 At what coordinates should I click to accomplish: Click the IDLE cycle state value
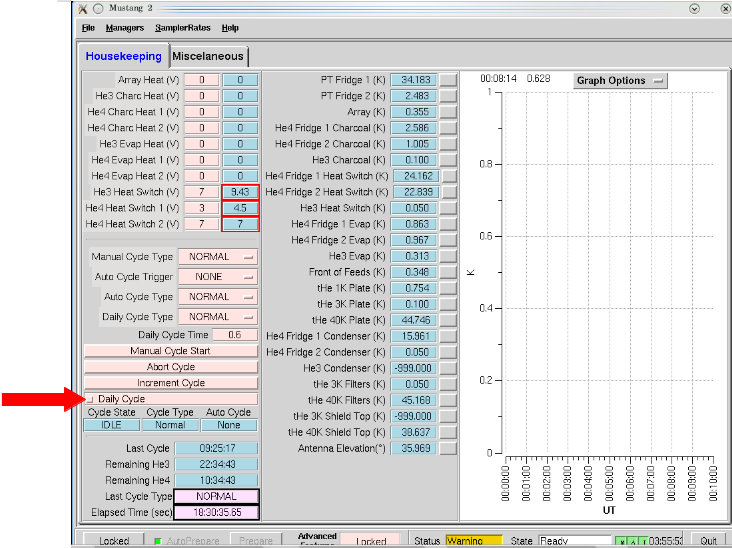(112, 425)
